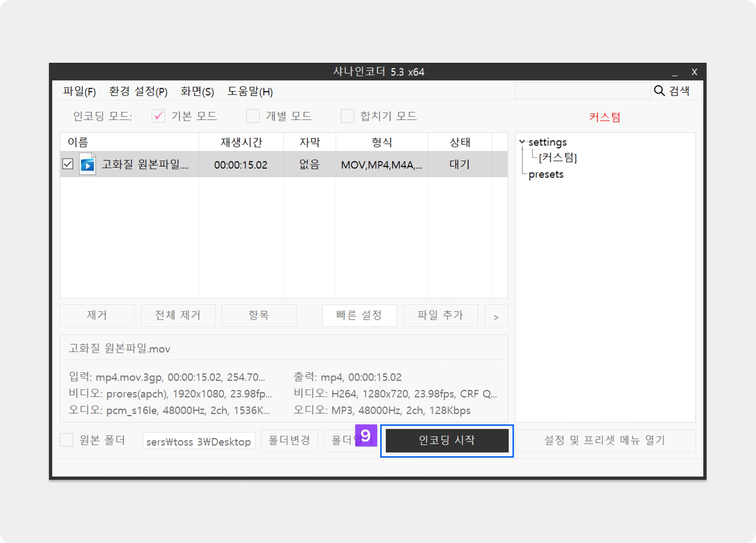Click the magnifier search icon
The height and width of the screenshot is (543, 756).
(x=659, y=91)
